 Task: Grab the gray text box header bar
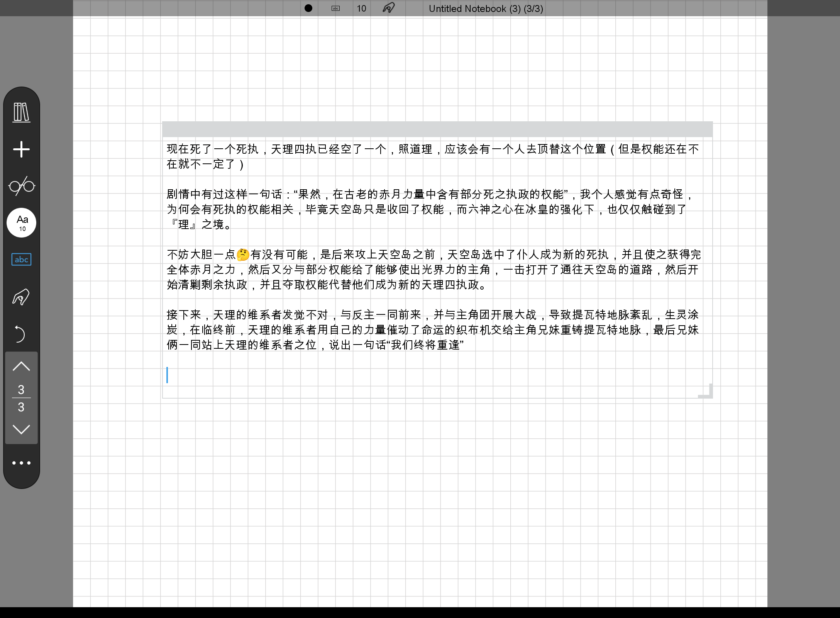[x=437, y=129]
